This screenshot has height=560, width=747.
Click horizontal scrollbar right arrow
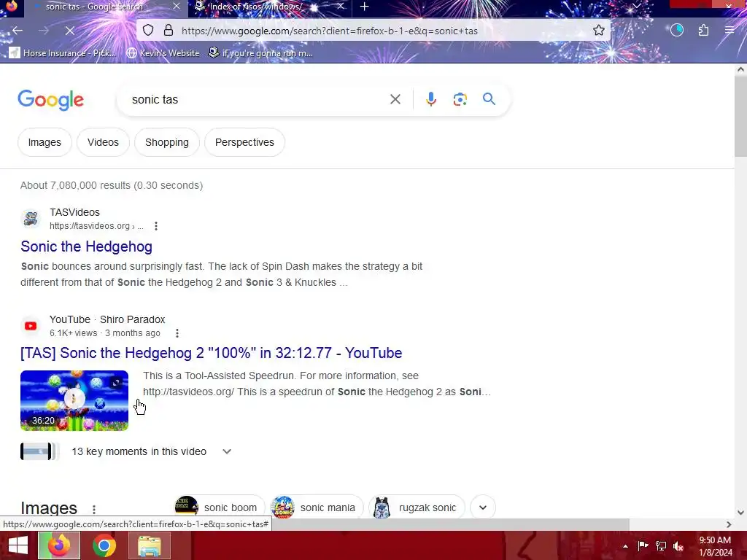point(729,524)
